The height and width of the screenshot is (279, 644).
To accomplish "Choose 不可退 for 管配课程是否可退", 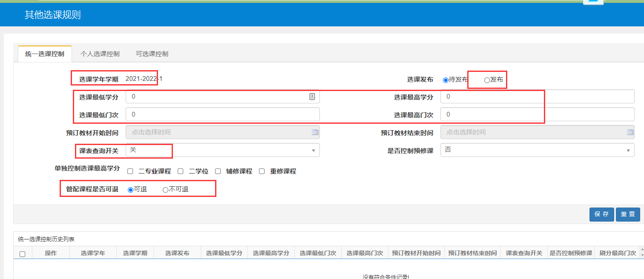I will pos(165,190).
